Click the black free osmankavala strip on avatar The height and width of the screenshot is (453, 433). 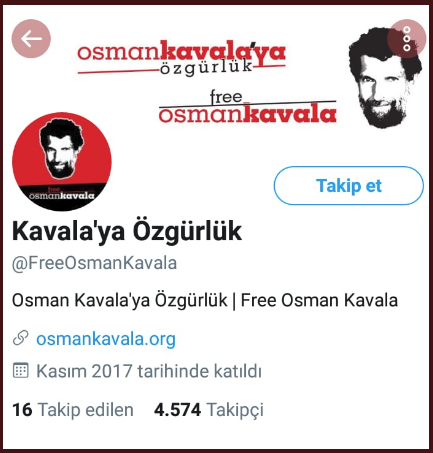62,196
